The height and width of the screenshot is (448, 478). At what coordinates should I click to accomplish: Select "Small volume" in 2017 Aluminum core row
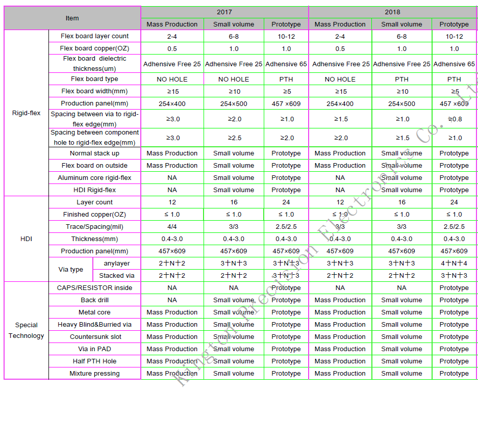[x=234, y=177]
